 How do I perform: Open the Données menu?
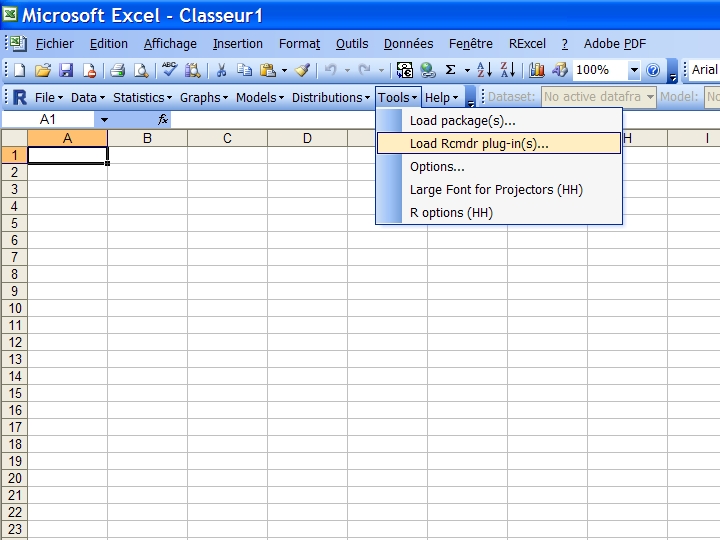click(408, 44)
